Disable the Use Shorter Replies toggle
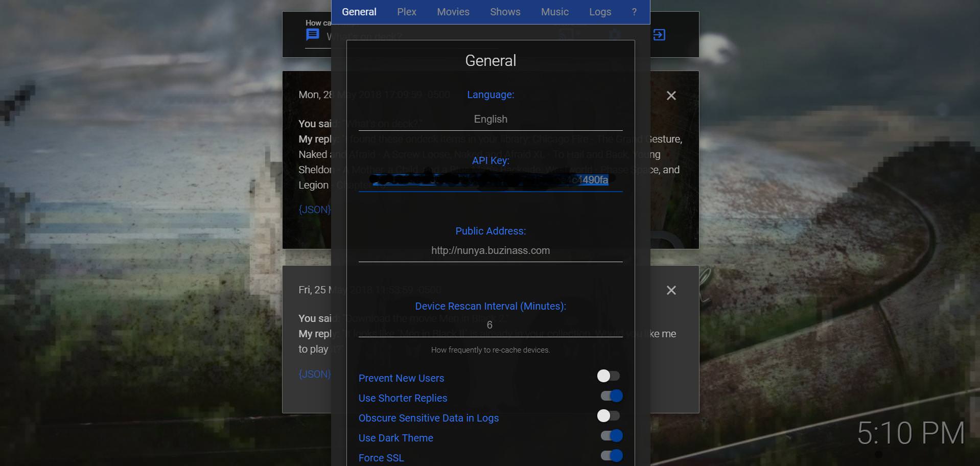 [612, 396]
